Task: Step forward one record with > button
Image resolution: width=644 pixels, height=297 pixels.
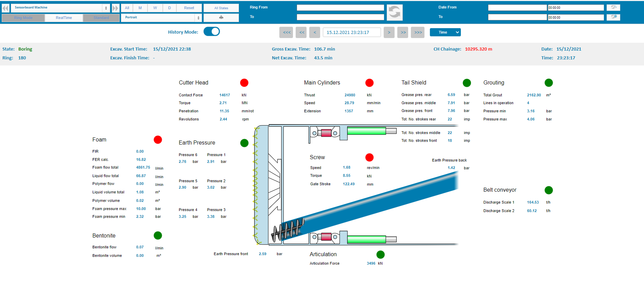Action: tap(389, 32)
